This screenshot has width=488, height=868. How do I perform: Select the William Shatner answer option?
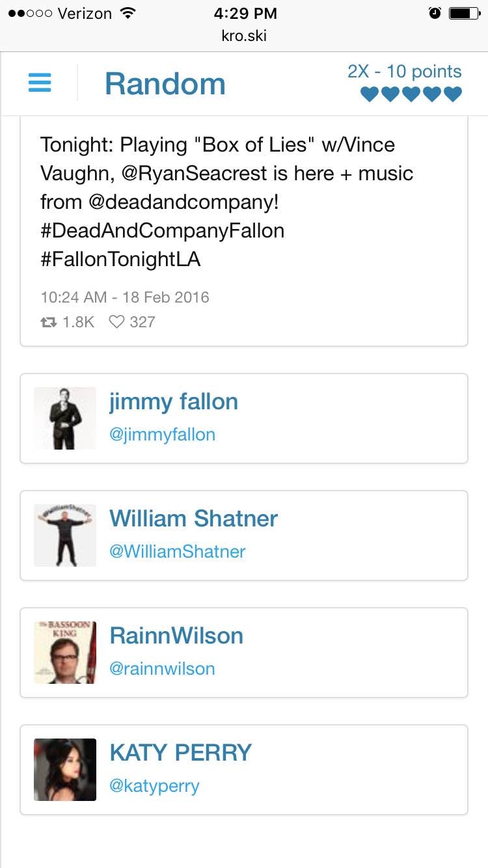coord(243,535)
